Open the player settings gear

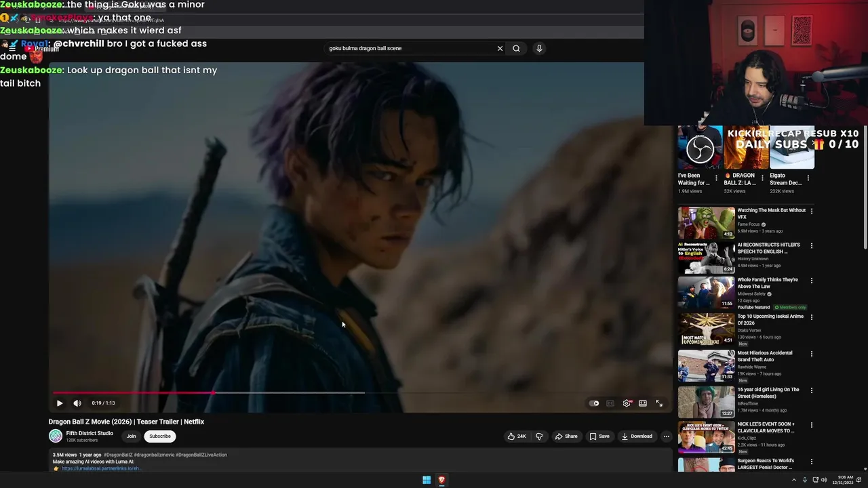click(x=627, y=403)
